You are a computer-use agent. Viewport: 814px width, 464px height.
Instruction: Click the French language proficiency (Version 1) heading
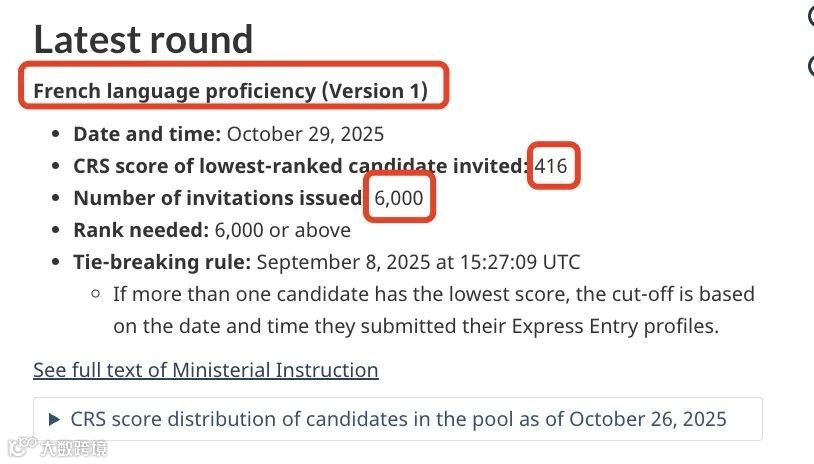(230, 91)
